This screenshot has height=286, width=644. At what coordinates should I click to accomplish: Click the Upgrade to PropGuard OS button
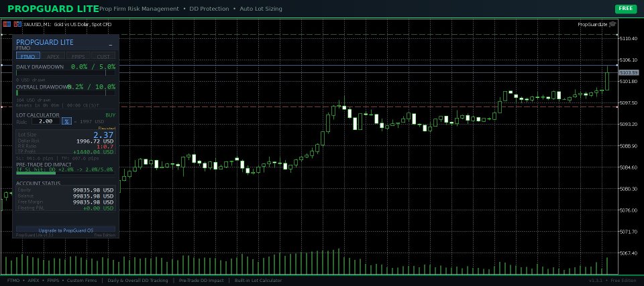[x=66, y=230]
